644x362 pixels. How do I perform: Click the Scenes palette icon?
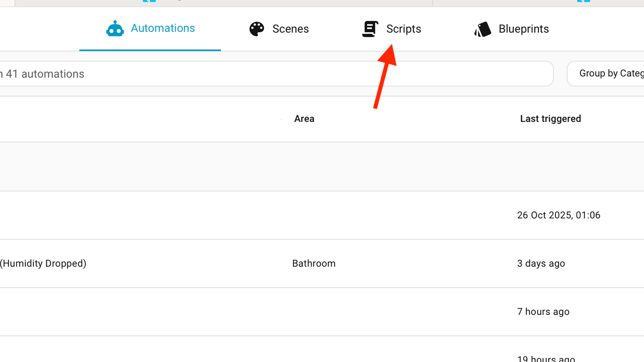click(257, 29)
